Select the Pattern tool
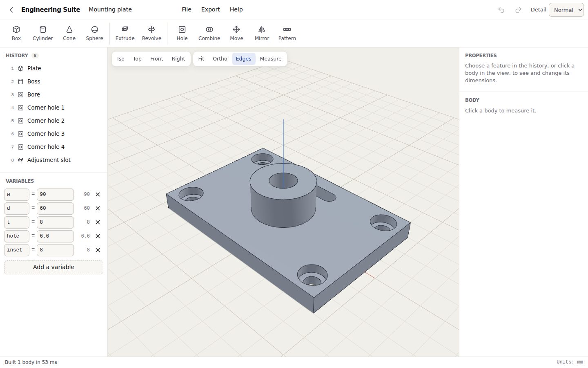Image resolution: width=588 pixels, height=368 pixels. click(287, 33)
